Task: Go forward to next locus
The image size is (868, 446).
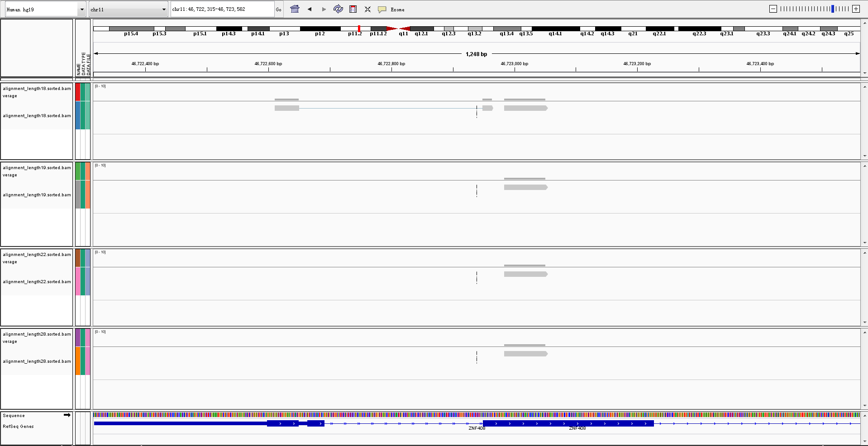Action: point(324,9)
